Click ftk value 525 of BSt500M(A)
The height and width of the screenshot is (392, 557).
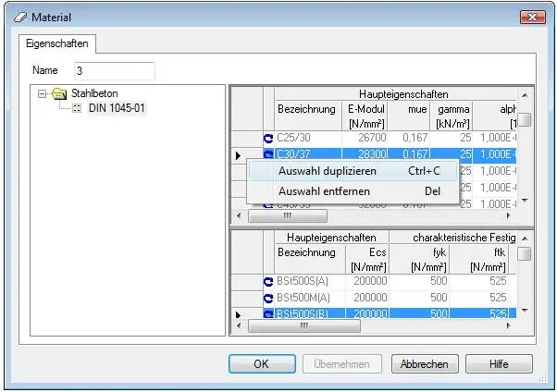pyautogui.click(x=498, y=298)
